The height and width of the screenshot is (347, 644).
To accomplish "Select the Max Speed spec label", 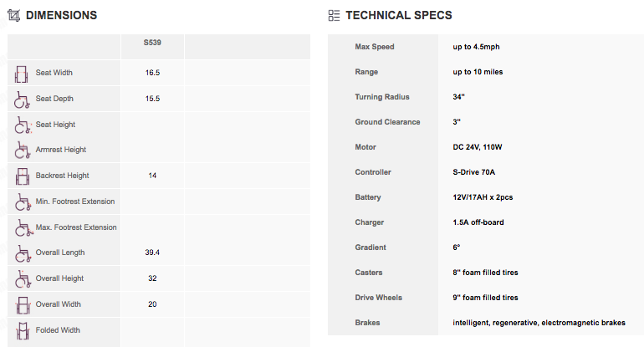I will pyautogui.click(x=375, y=47).
